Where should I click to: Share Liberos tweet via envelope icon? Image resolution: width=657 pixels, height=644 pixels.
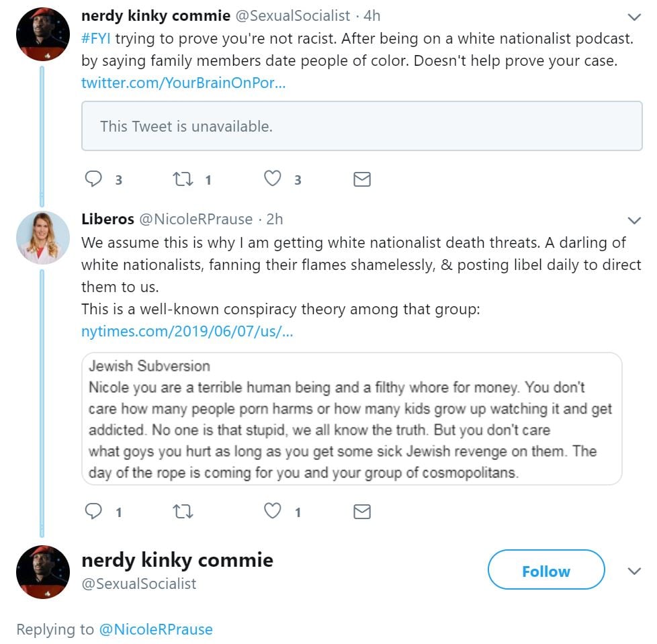362,511
